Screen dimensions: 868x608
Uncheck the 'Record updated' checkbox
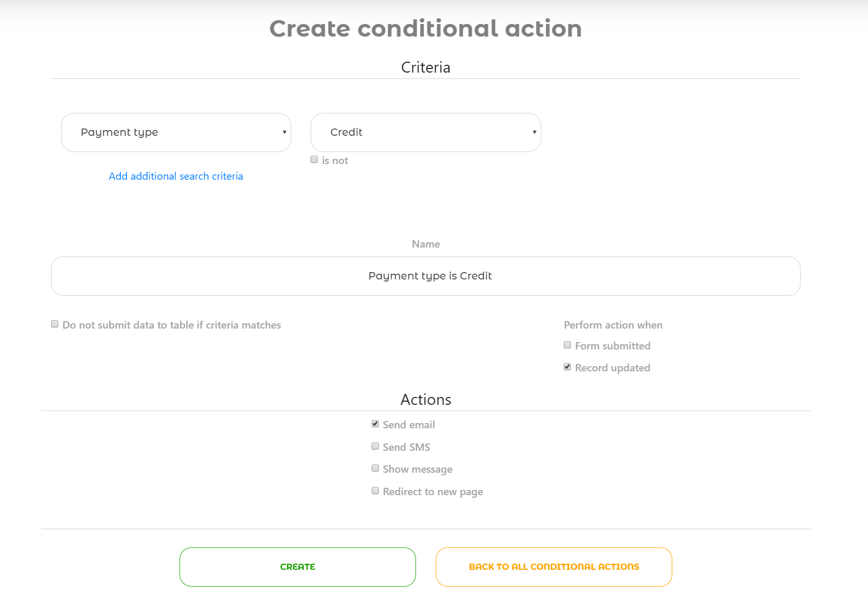pos(567,367)
